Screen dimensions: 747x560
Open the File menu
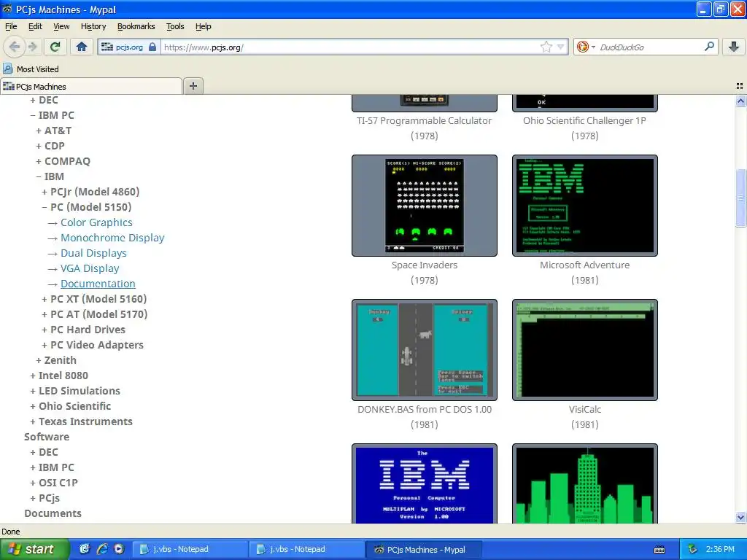(x=11, y=26)
